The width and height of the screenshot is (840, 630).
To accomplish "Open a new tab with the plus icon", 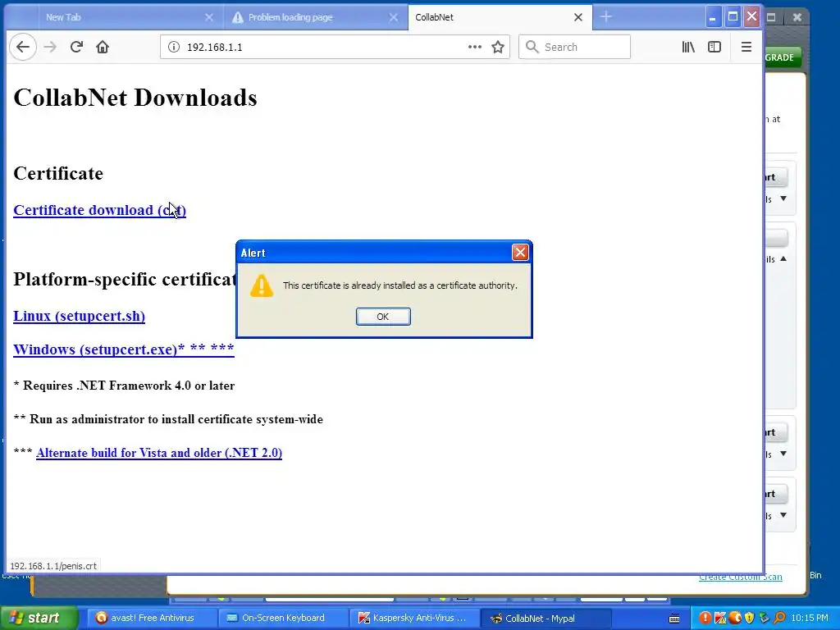I will click(x=606, y=17).
